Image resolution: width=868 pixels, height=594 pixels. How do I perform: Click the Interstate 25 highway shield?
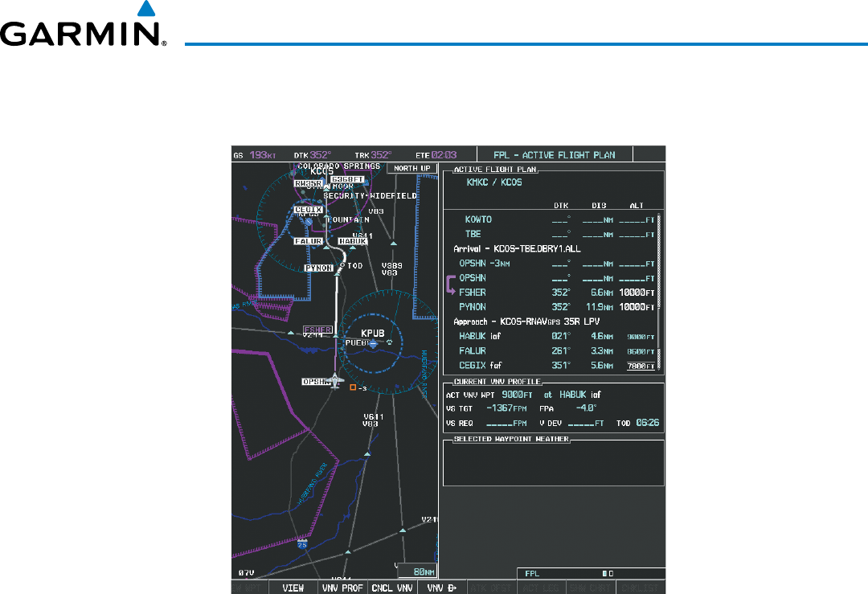coord(302,545)
